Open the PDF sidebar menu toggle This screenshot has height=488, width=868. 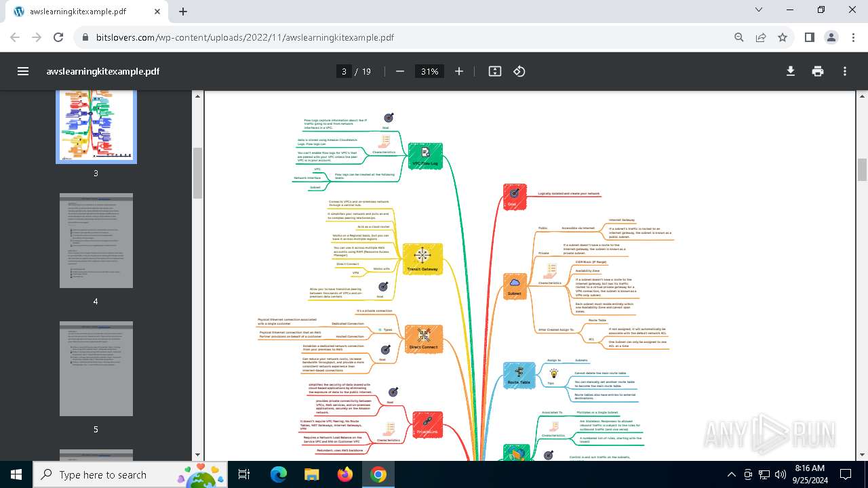pyautogui.click(x=23, y=71)
